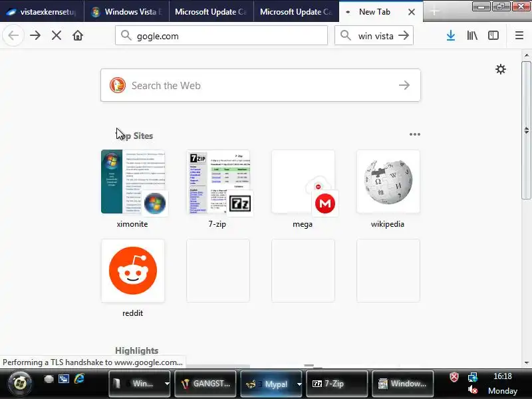Go forward with the forward arrow button
Image resolution: width=532 pixels, height=399 pixels.
click(35, 35)
